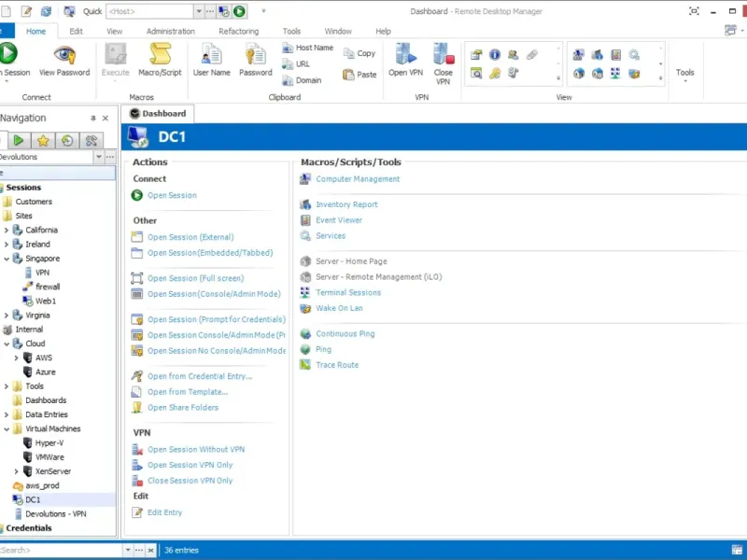Select Devolutions - VPN tree entry

tap(56, 514)
